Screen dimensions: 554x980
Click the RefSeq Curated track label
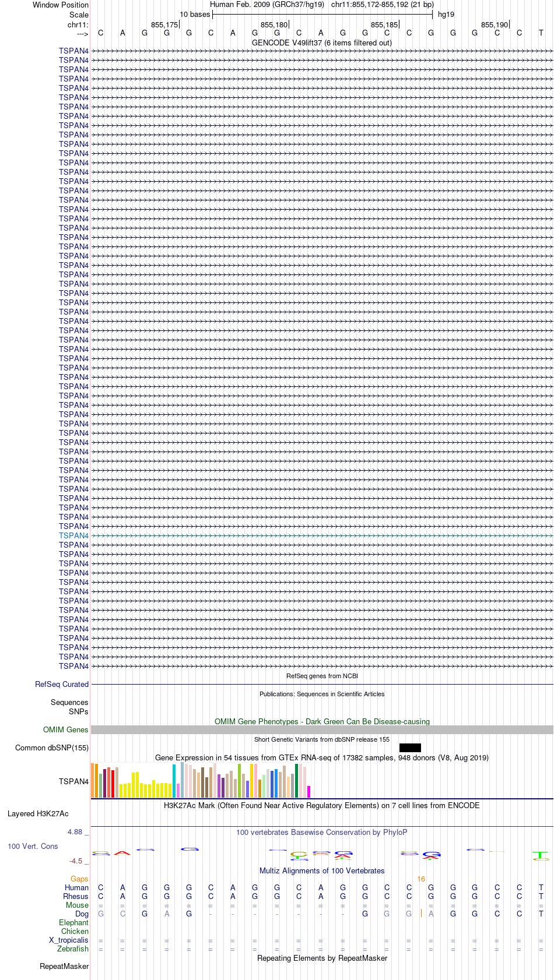coord(62,684)
